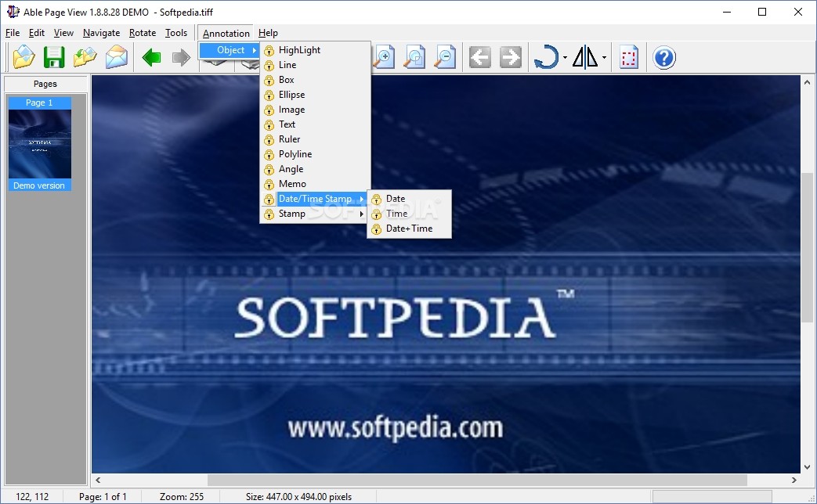Click the Zoom: 255 status entry
The image size is (817, 504).
pos(182,497)
